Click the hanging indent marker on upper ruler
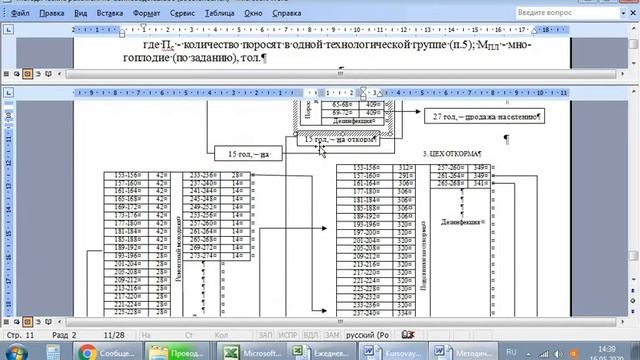Screen dimensions: 640x360 (122, 31)
